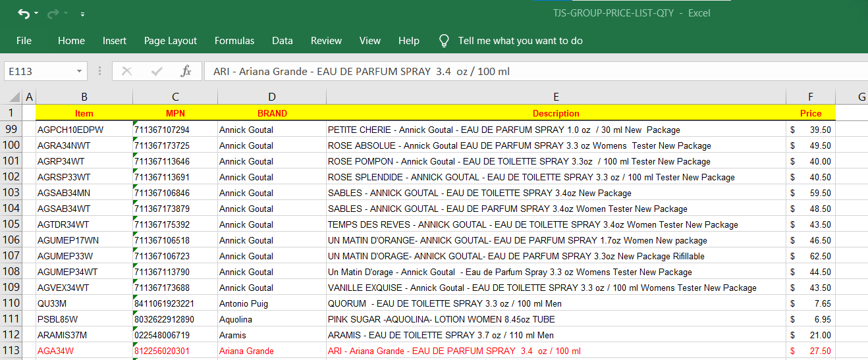The image size is (868, 360).
Task: Select price cell 62.50
Action: pyautogui.click(x=811, y=256)
